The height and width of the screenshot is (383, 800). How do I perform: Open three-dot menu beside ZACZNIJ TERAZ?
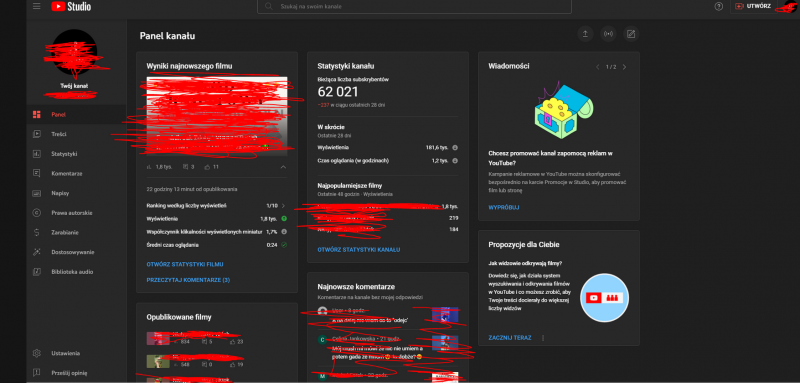tap(543, 338)
